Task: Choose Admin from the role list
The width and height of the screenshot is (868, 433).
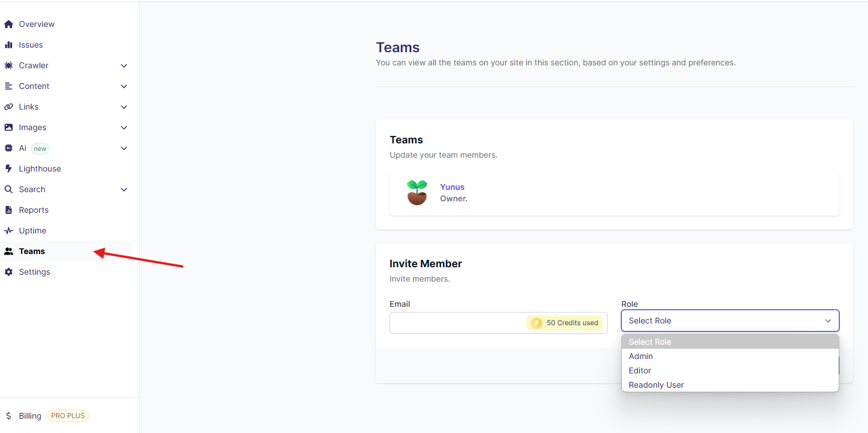Action: (641, 356)
